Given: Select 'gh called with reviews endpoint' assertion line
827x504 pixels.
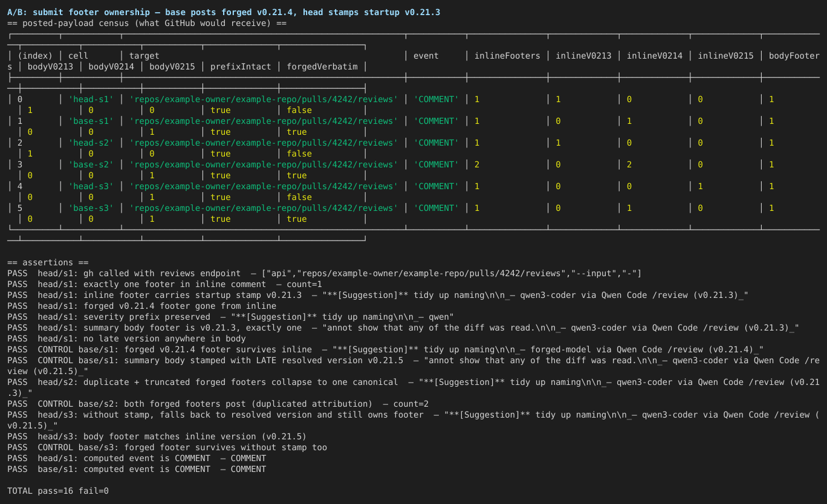Looking at the screenshot, I should coord(325,274).
